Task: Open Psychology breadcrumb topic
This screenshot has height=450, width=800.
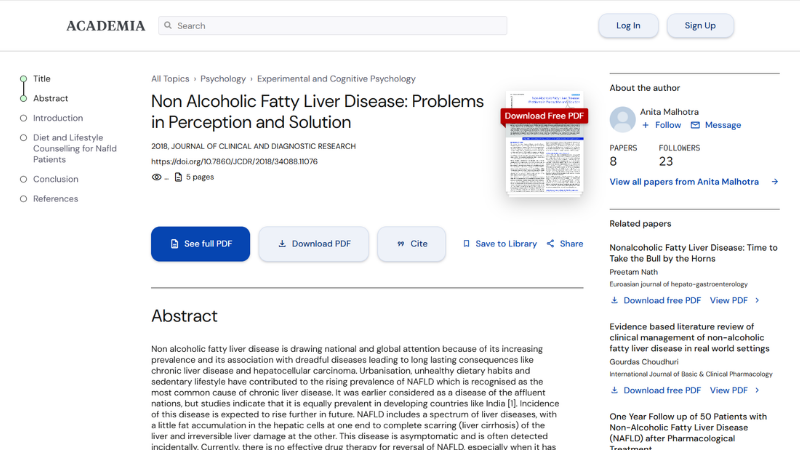Action: pyautogui.click(x=222, y=79)
